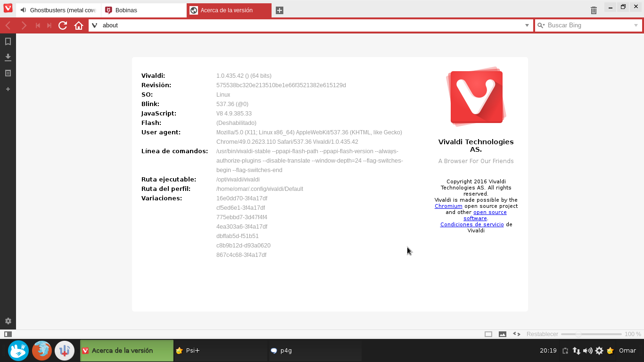Click the 20:19 clock
Viewport: 644px width, 362px height.
tap(548, 351)
